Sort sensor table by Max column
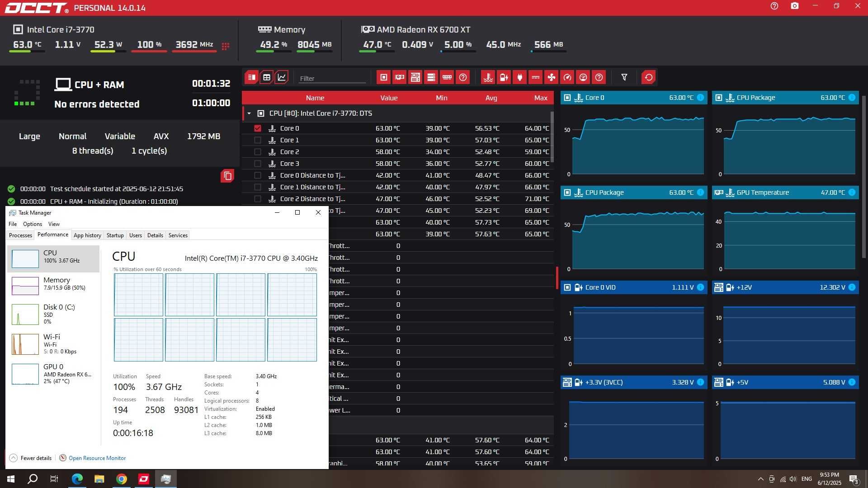The width and height of the screenshot is (868, 488). click(x=541, y=98)
